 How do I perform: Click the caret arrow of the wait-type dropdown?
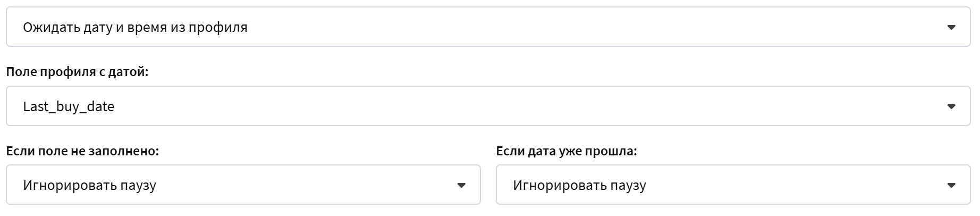point(951,27)
